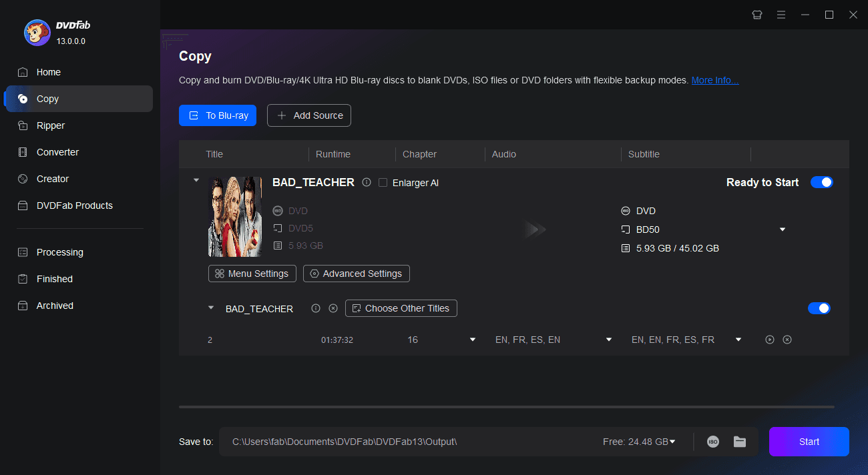Preview title 2 with the play icon
The width and height of the screenshot is (868, 475).
pos(770,340)
